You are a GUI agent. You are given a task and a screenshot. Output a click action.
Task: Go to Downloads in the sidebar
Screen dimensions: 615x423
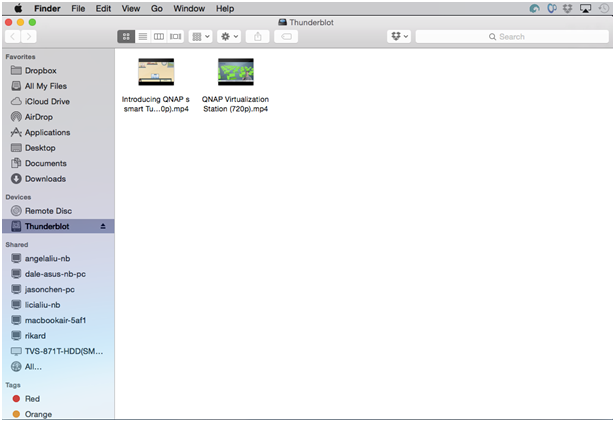[45, 179]
